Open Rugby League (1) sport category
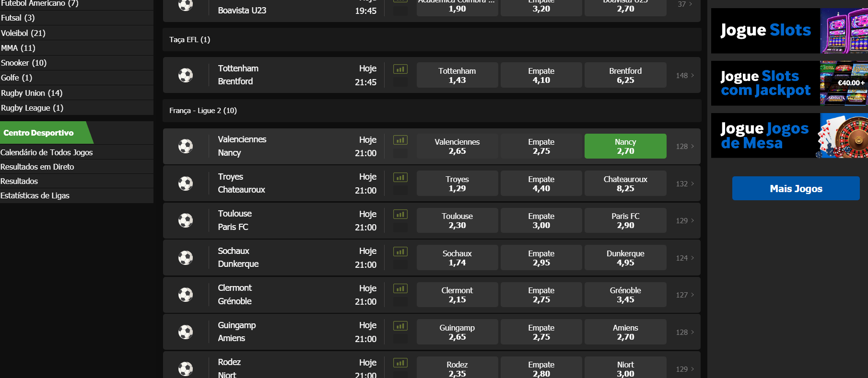 [77, 108]
